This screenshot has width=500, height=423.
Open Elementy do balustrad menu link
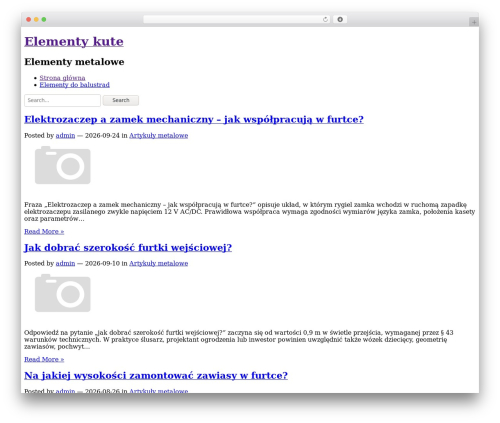[x=75, y=85]
